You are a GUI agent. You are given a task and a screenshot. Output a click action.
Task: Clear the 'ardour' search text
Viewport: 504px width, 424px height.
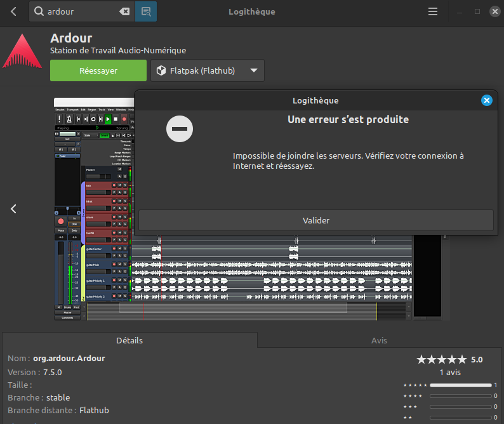pos(125,11)
